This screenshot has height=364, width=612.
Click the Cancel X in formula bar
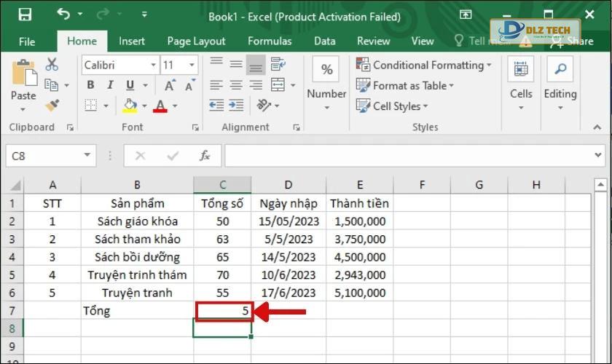[140, 156]
